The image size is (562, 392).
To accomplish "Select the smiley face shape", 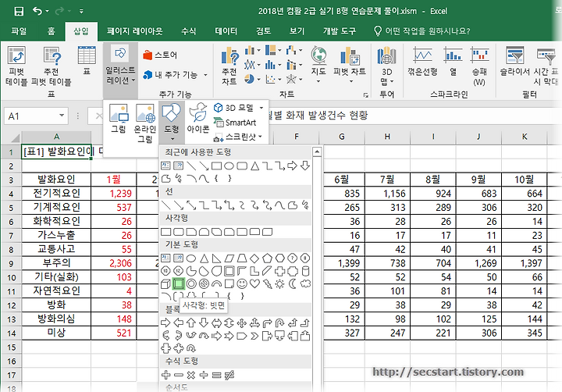I will 242,283.
